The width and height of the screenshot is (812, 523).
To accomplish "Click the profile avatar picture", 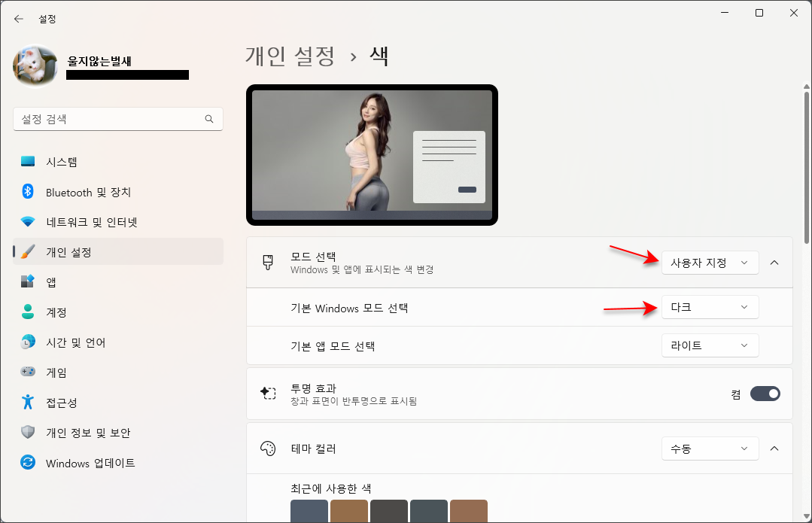I will 35,65.
